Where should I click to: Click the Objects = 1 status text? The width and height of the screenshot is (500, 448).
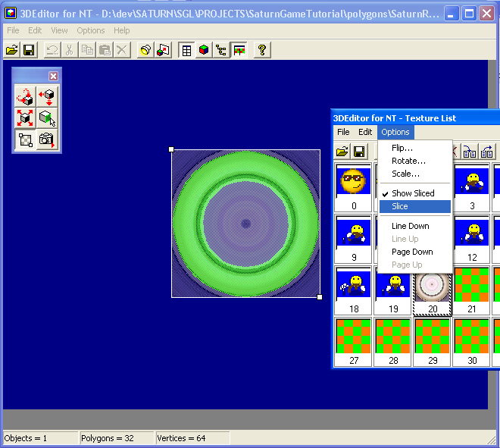tap(26, 438)
